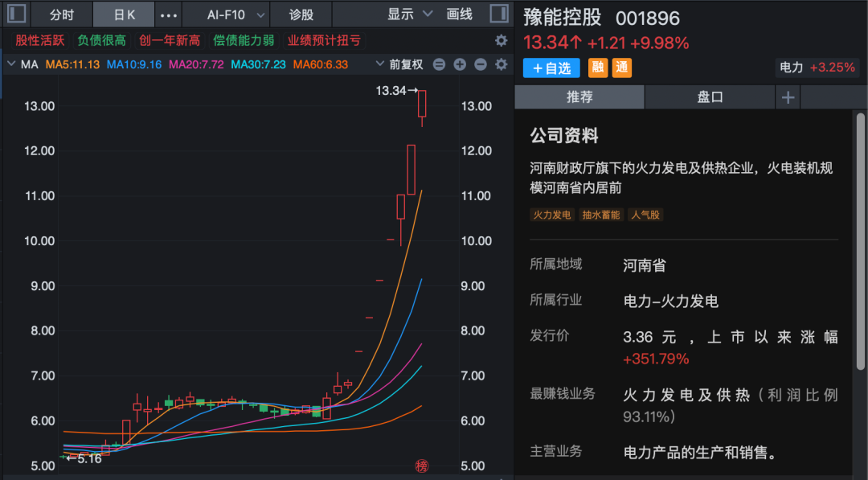Click the chart zoom in plus icon
This screenshot has height=480, width=868.
460,63
